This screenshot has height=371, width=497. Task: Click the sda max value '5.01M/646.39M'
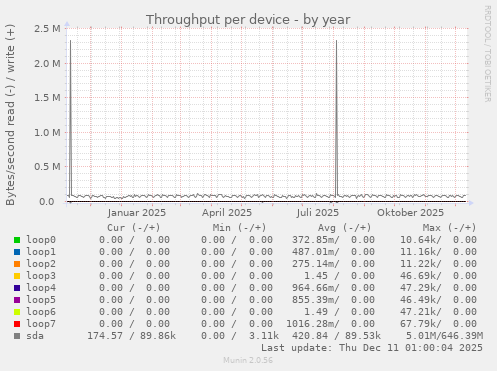coord(444,336)
